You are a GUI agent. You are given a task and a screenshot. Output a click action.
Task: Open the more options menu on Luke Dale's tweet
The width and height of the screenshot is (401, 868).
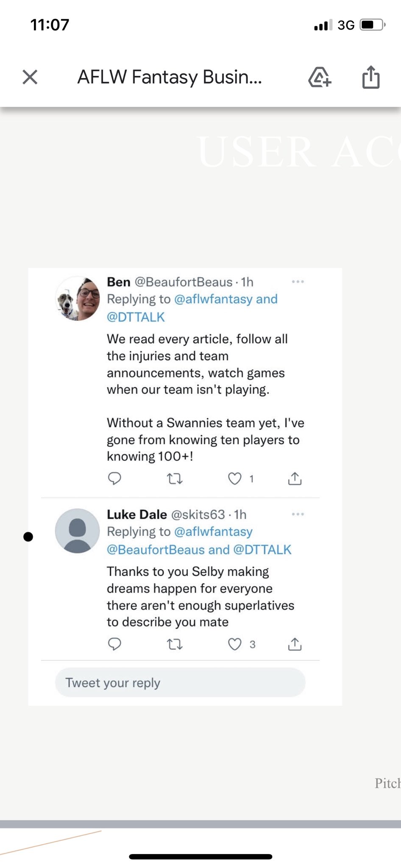point(298,514)
